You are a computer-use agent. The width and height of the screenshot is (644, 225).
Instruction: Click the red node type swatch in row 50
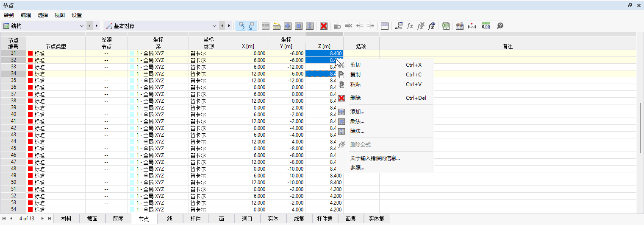31,183
